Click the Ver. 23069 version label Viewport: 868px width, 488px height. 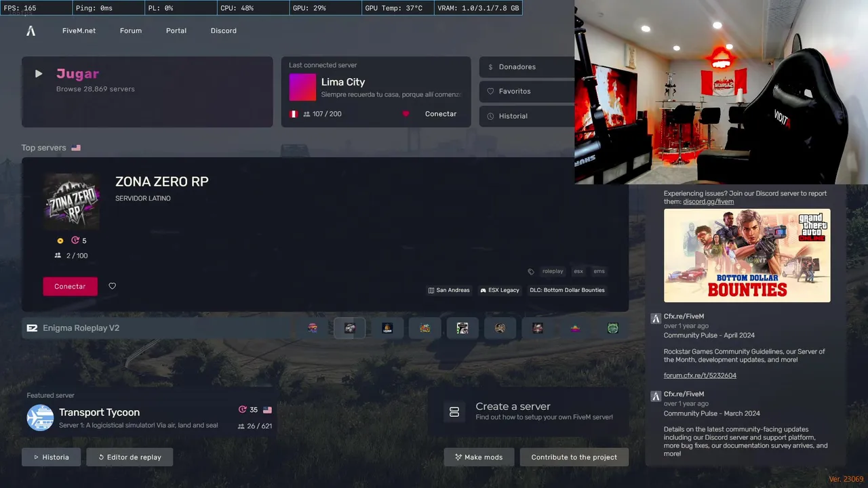click(846, 479)
